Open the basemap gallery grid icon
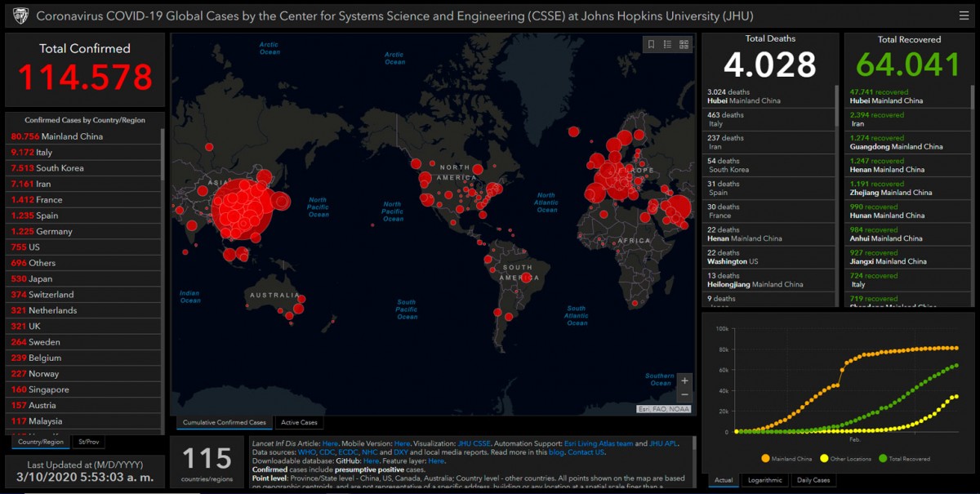 click(x=684, y=44)
